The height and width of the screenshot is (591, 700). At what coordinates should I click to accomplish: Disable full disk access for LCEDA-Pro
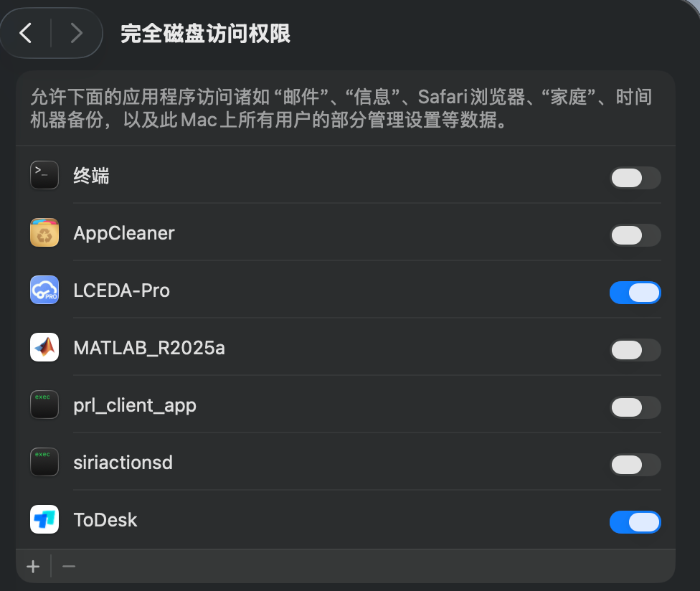tap(635, 293)
